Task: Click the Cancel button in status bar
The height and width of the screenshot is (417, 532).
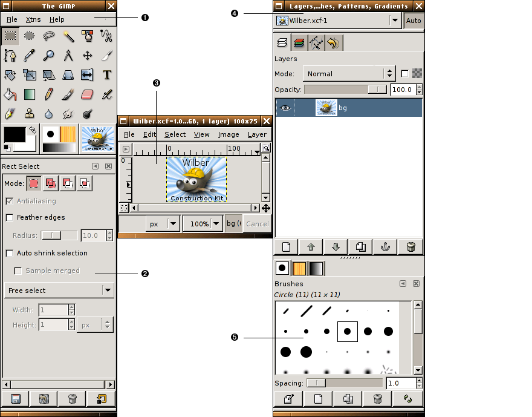Action: click(x=257, y=224)
